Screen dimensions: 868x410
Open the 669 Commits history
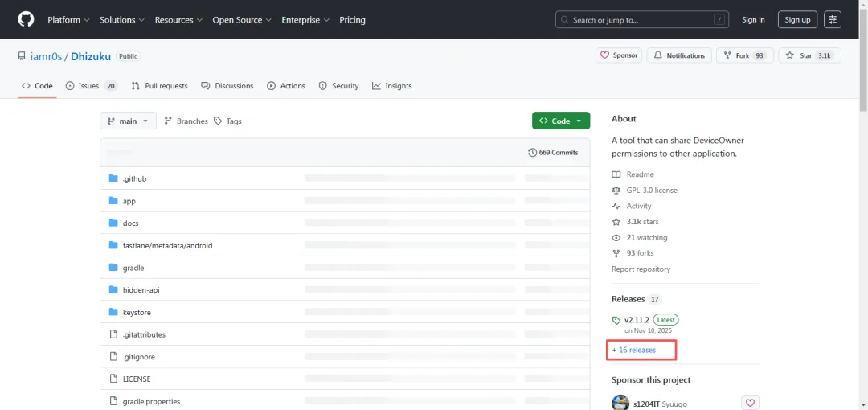(x=553, y=153)
